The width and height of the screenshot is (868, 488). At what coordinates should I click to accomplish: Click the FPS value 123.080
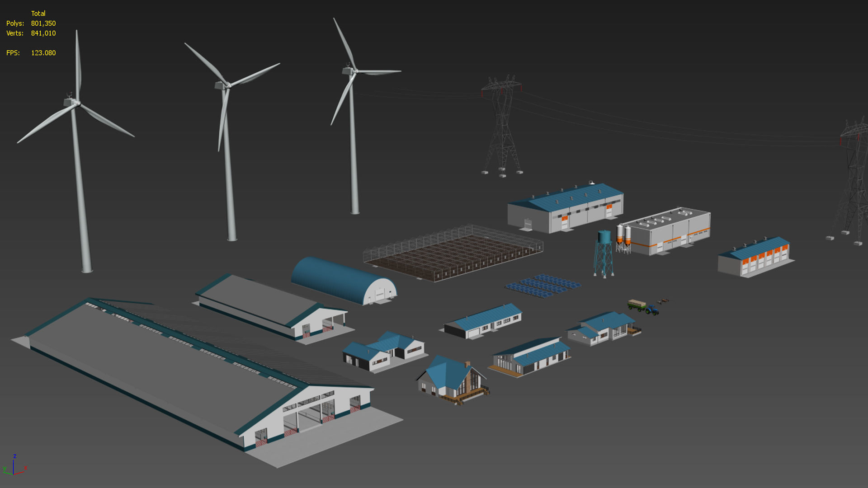43,53
